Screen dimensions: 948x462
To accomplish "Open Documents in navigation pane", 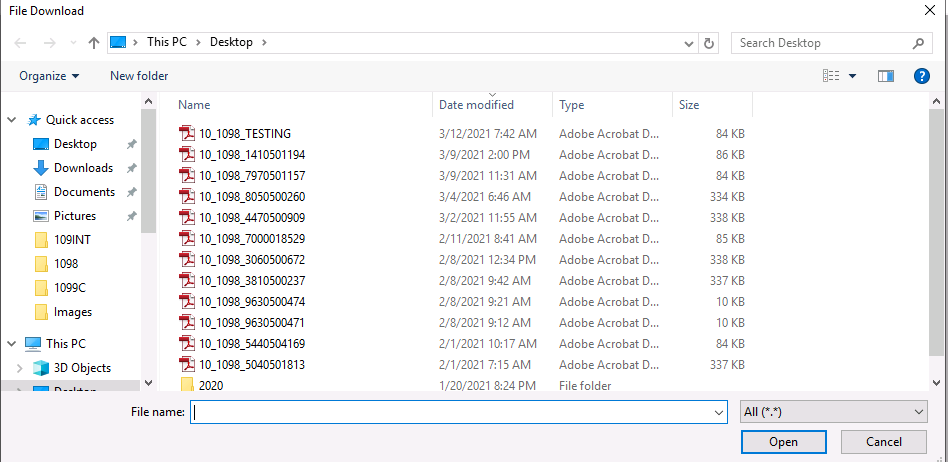I will pos(84,192).
